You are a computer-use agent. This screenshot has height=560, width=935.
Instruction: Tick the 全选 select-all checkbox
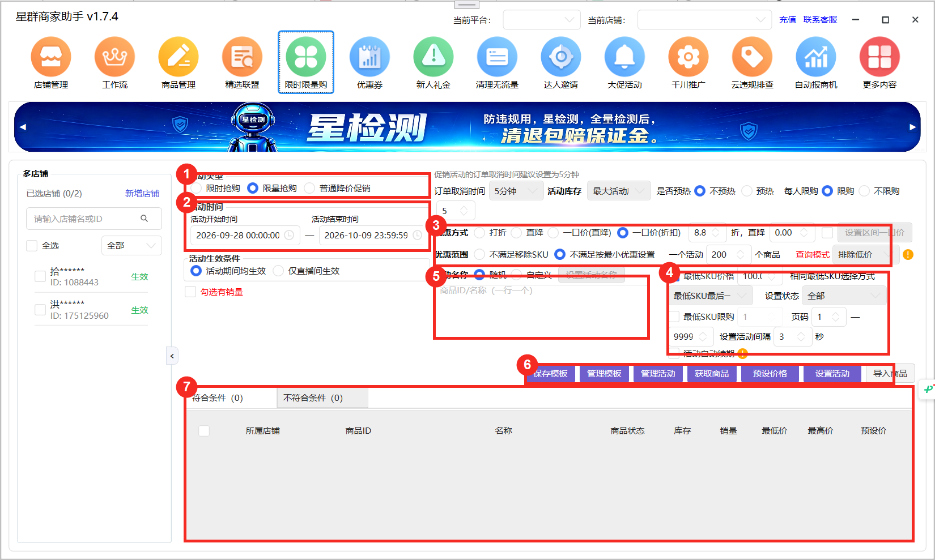click(x=32, y=246)
